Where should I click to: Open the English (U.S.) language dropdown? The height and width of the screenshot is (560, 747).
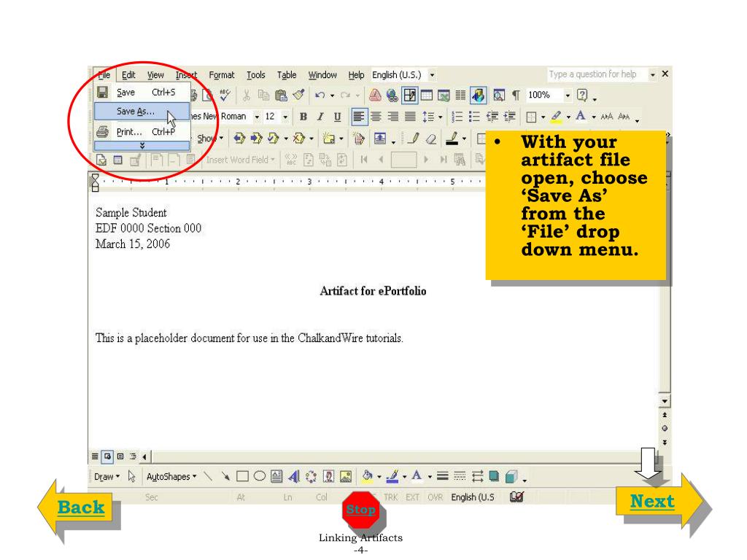pyautogui.click(x=432, y=75)
